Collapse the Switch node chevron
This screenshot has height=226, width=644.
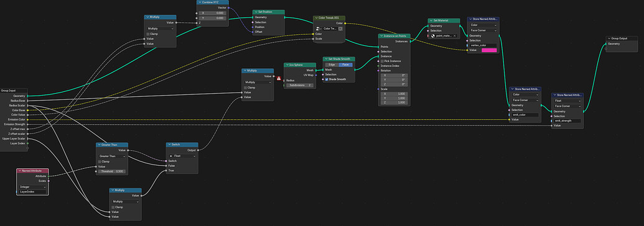click(169, 145)
